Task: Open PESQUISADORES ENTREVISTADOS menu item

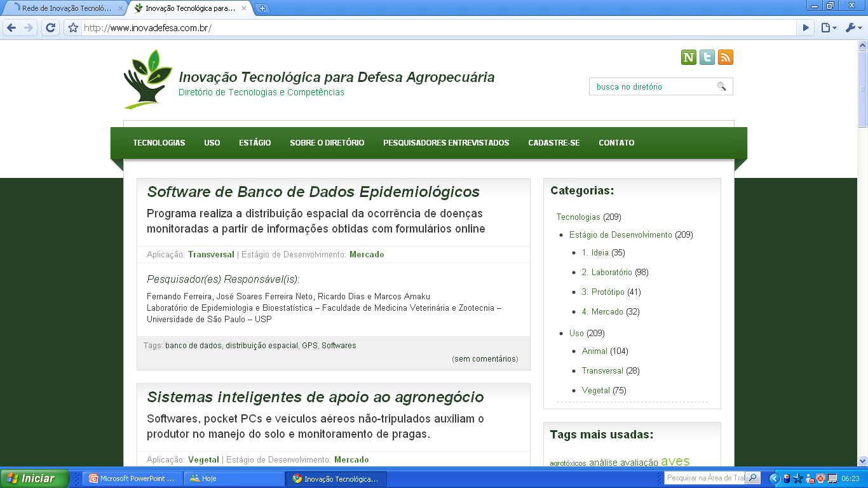Action: [x=446, y=143]
